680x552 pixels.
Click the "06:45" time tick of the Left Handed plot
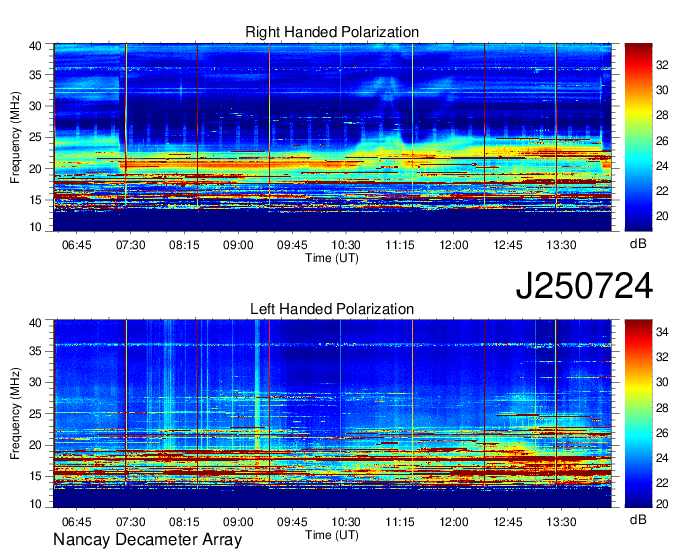[77, 522]
